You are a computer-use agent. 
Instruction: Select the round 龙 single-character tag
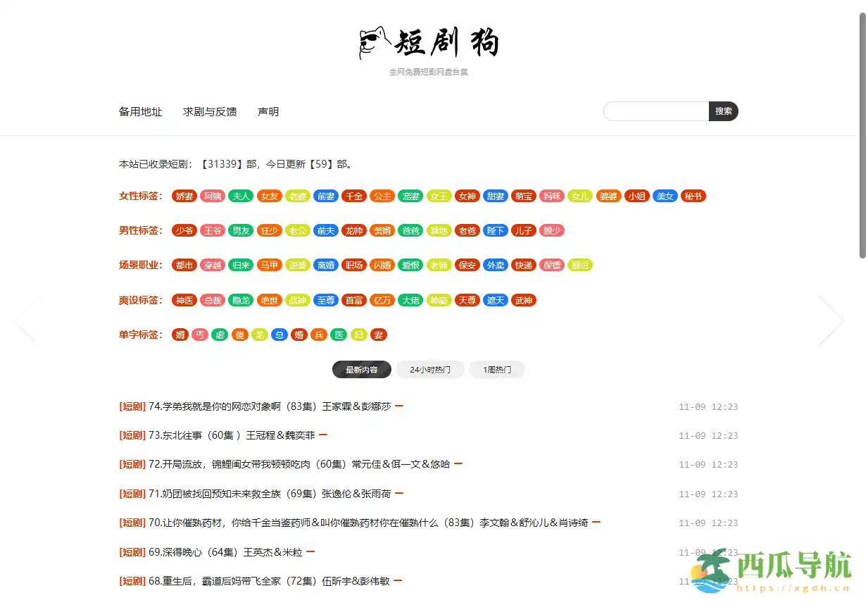coord(260,335)
